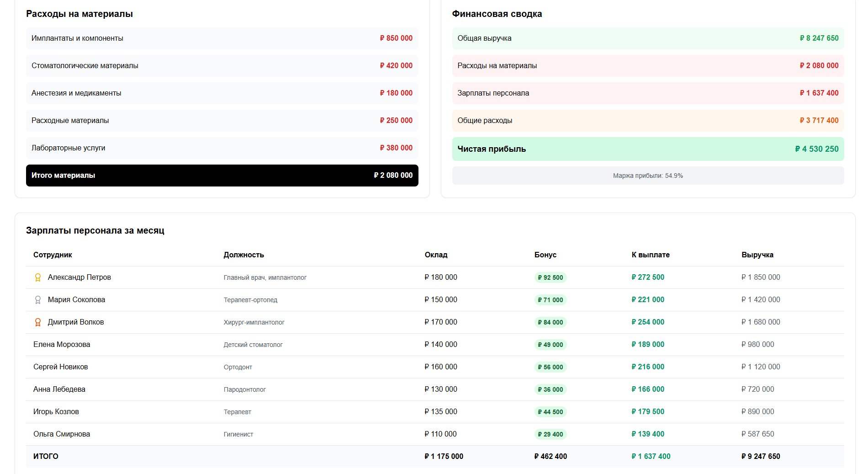Image resolution: width=868 pixels, height=474 pixels.
Task: Click the Чистая прибыль summary row
Action: tap(648, 149)
